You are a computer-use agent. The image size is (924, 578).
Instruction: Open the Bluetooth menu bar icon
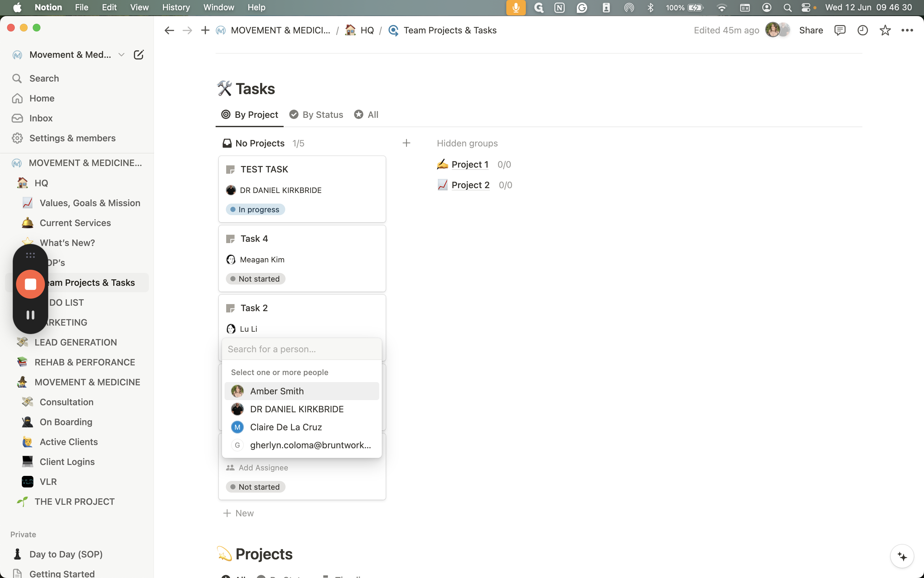pos(650,8)
